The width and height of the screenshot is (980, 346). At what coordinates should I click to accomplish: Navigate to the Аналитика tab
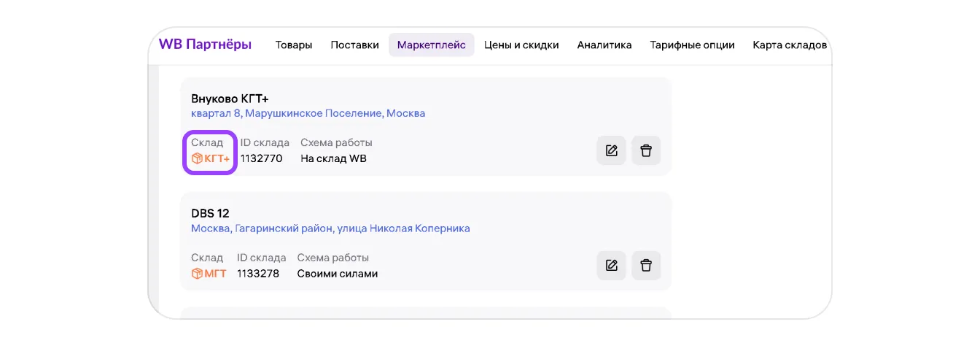tap(604, 45)
